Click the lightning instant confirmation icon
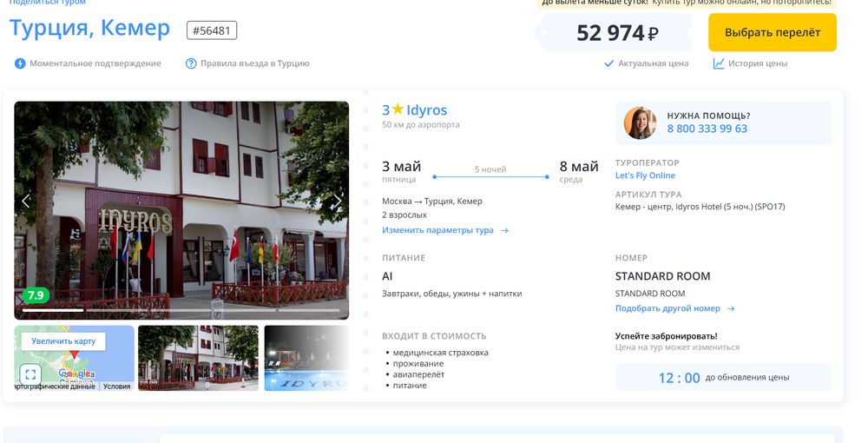868x443 pixels. coord(20,63)
